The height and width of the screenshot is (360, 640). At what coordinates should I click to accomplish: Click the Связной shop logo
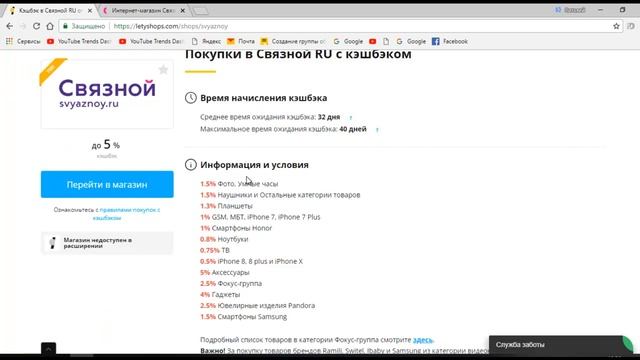click(x=107, y=94)
